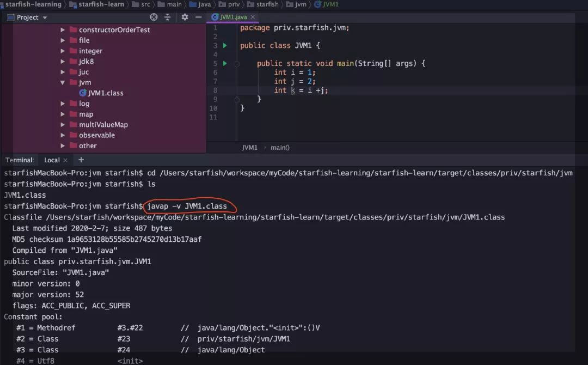Close the JVM1.java editor tab

(253, 17)
